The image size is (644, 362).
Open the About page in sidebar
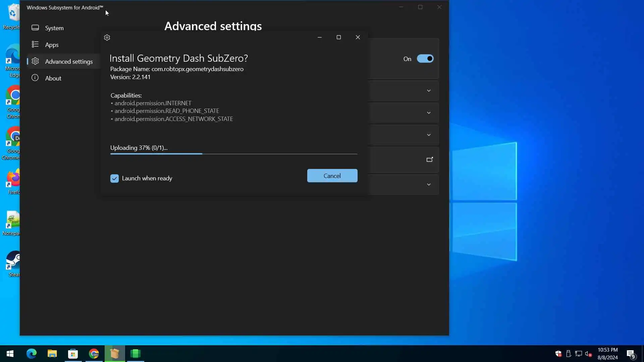(53, 78)
